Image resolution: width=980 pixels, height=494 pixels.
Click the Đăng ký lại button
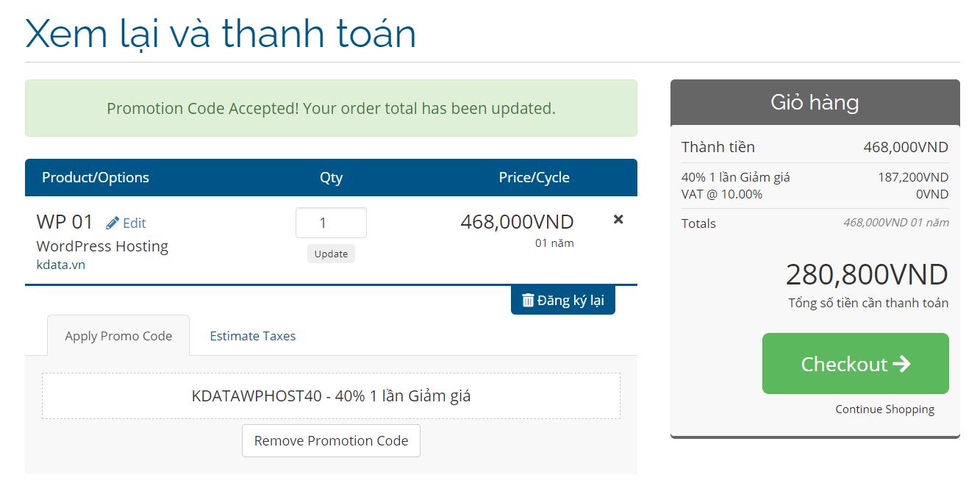pos(562,300)
